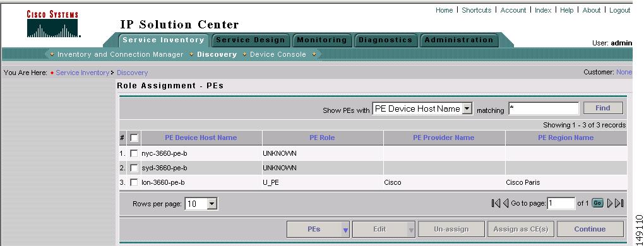Click 'Showing 1 - 3 of 3 records' text
This screenshot has width=644, height=246.
(x=585, y=125)
